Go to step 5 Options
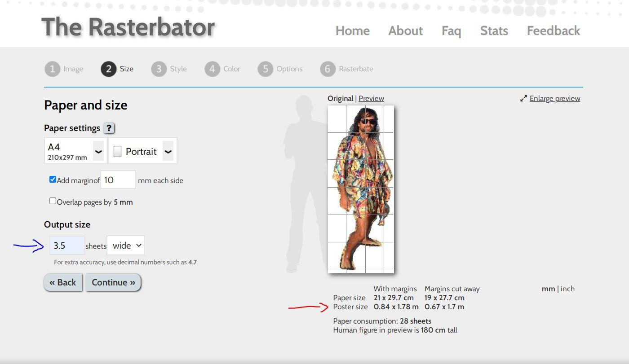Screen dimensions: 629x364 point(266,69)
